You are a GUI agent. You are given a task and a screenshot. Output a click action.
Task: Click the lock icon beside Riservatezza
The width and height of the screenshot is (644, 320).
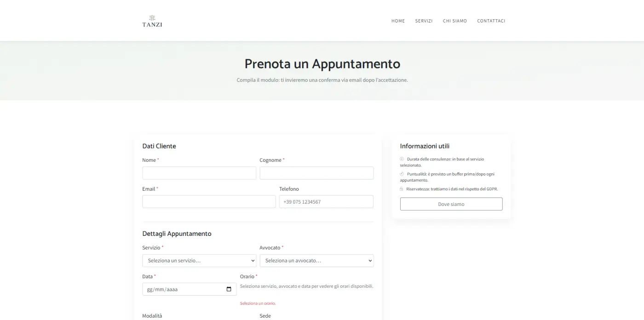tap(402, 189)
